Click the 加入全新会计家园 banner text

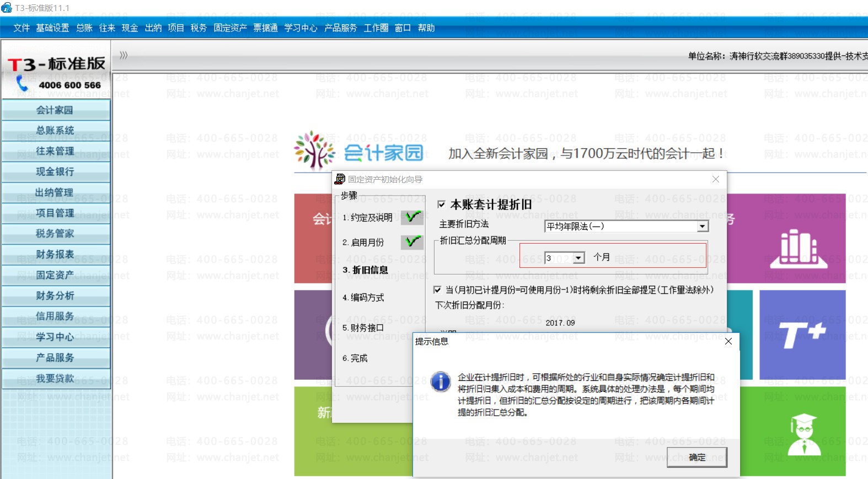coord(587,153)
